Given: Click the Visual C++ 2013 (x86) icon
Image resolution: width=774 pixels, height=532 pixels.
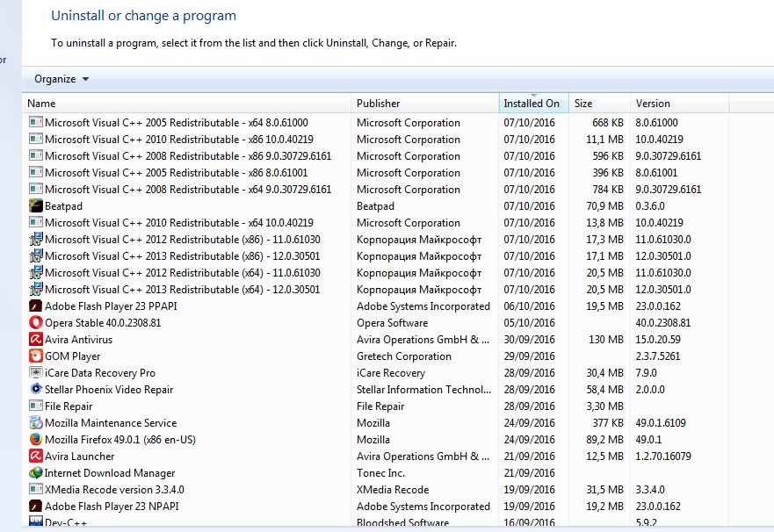Looking at the screenshot, I should pyautogui.click(x=35, y=255).
